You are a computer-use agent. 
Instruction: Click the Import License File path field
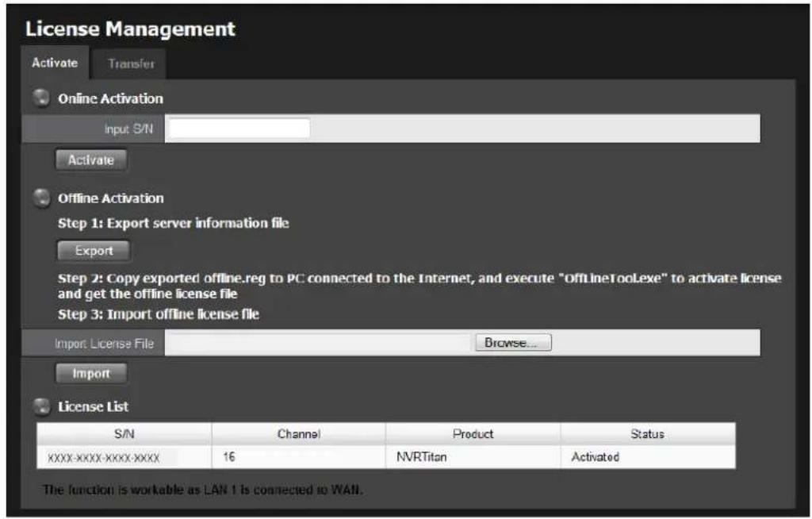click(319, 343)
